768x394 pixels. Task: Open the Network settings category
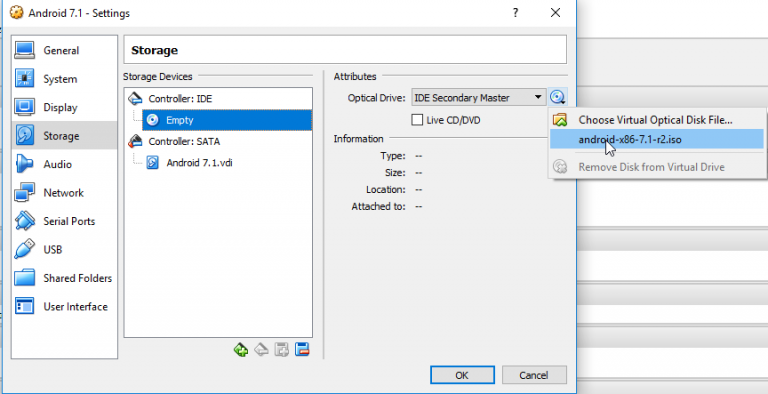pos(64,193)
